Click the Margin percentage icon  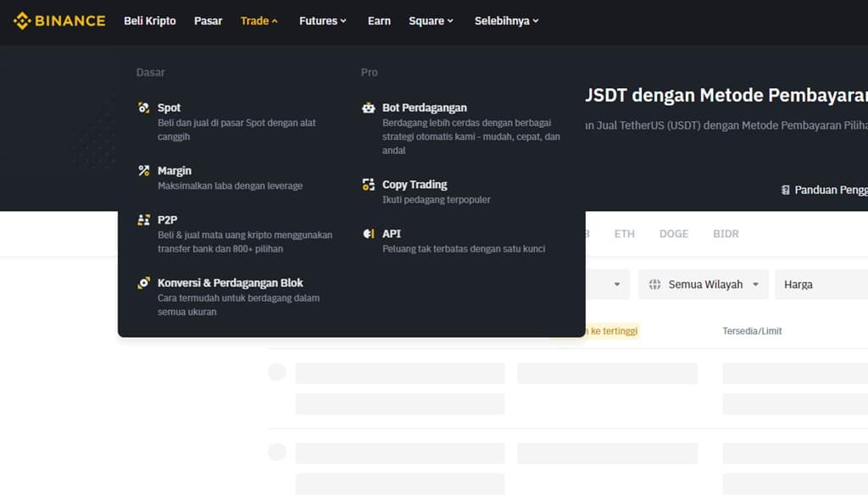(142, 170)
